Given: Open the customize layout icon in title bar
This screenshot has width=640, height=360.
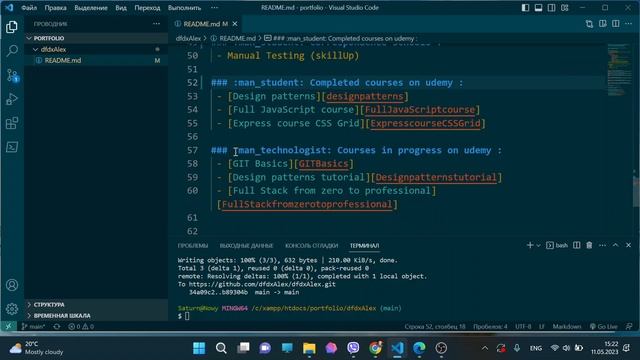Looking at the screenshot, I should pyautogui.click(x=564, y=8).
